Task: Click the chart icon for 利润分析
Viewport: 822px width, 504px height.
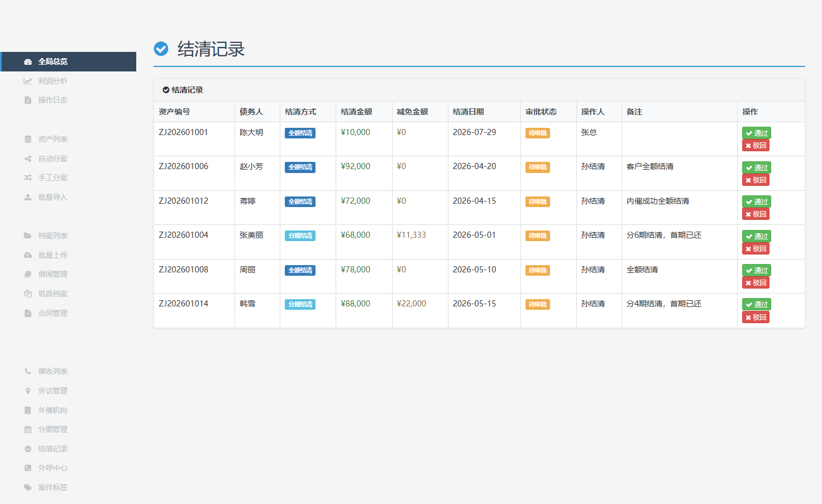Action: [28, 81]
